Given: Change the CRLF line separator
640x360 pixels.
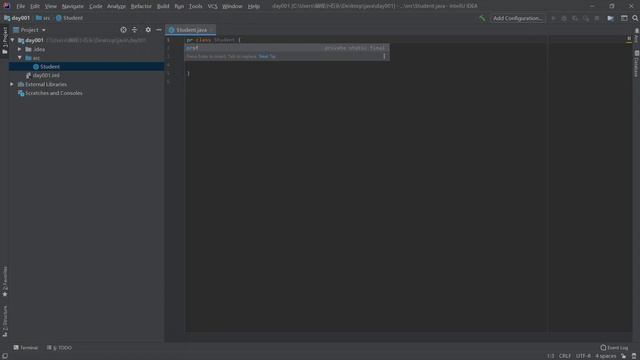Looking at the screenshot, I should pos(565,356).
